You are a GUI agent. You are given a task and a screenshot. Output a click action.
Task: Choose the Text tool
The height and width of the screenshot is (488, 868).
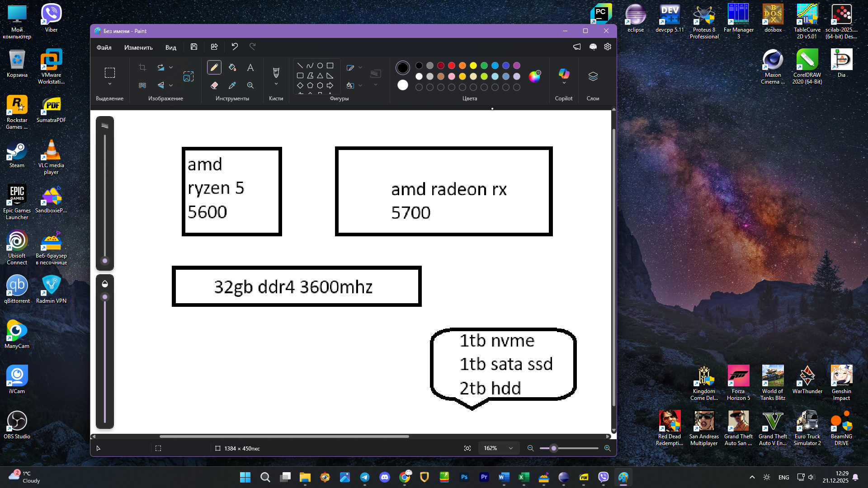(250, 68)
